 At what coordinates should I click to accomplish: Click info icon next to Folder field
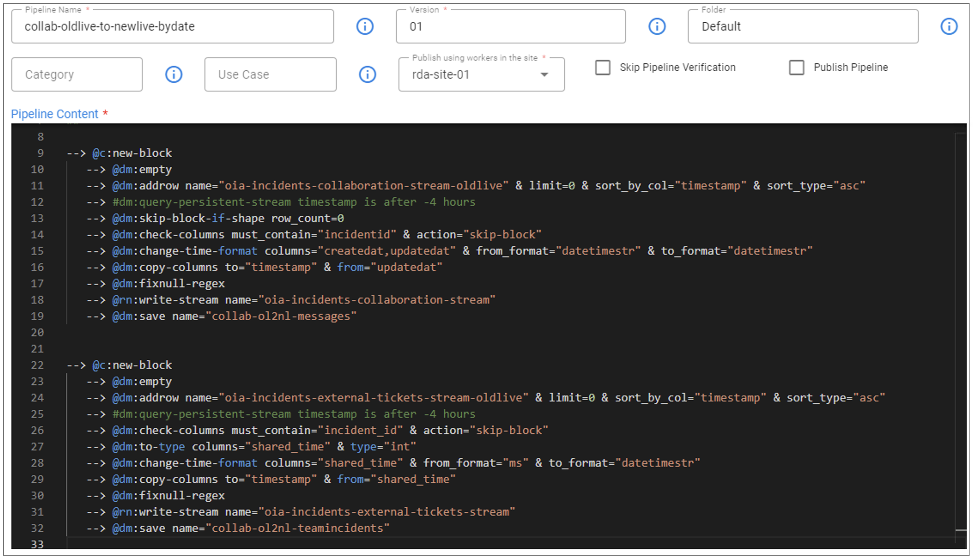click(949, 27)
